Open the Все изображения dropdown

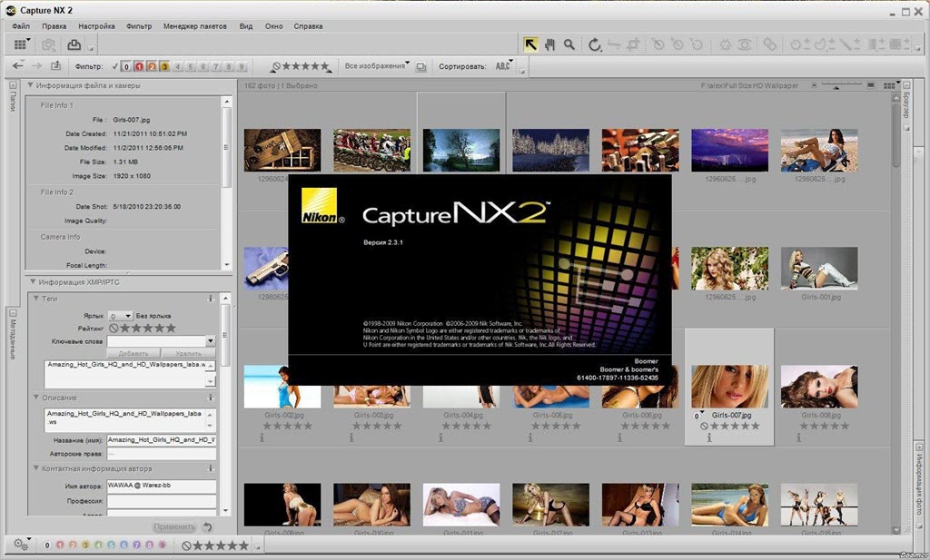(377, 65)
